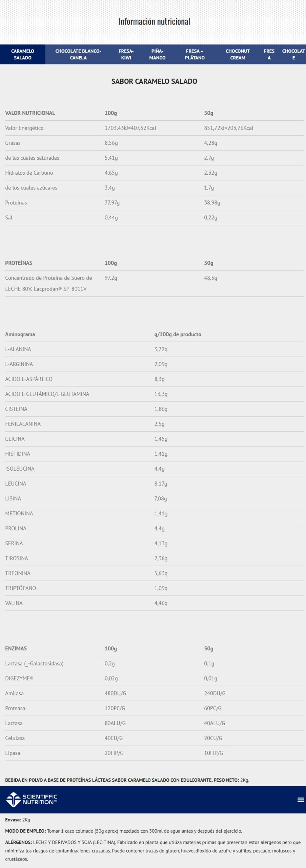Select the Hidratos de Carbono row label
This screenshot has height=868, width=306.
(29, 173)
